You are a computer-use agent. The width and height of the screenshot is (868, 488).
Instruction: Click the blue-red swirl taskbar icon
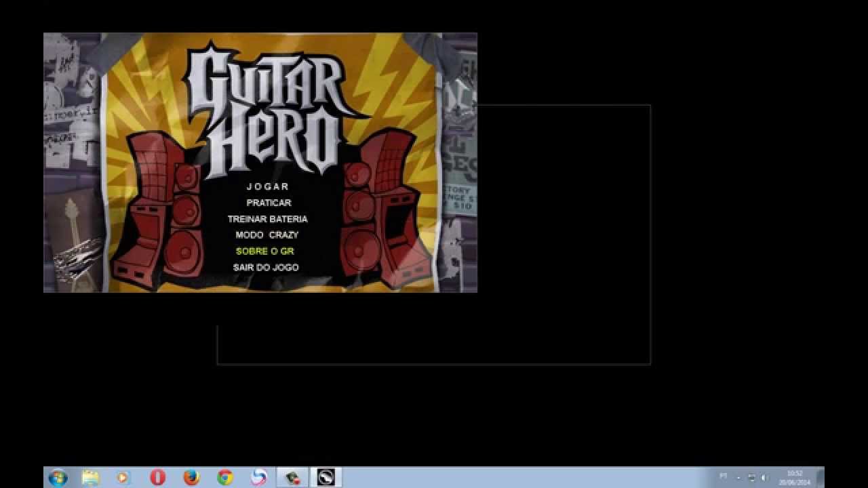[258, 478]
